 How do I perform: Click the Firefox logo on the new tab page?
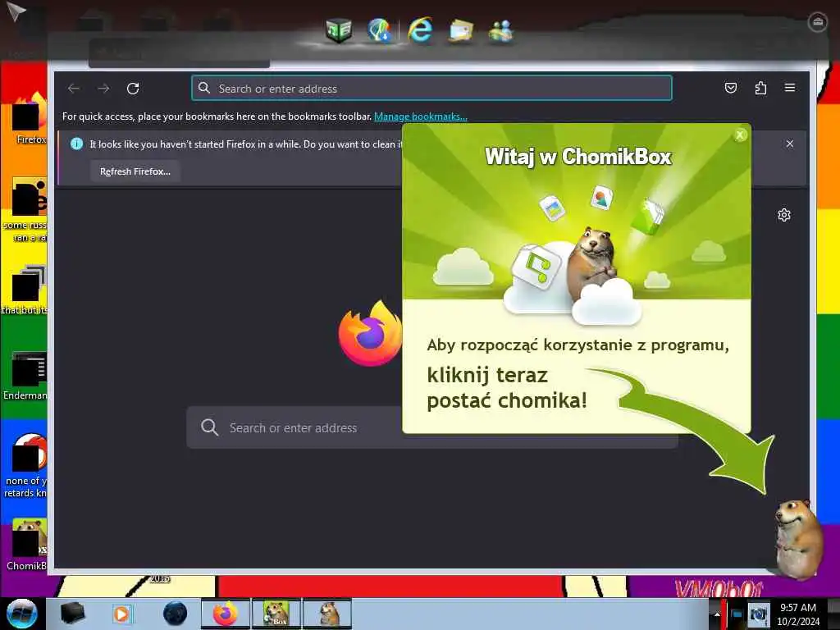click(x=370, y=333)
